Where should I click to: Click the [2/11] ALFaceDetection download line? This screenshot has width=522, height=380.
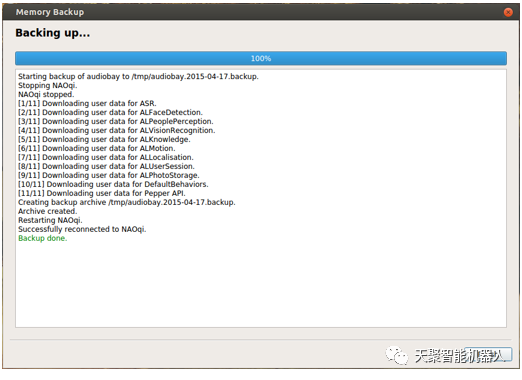pos(110,112)
